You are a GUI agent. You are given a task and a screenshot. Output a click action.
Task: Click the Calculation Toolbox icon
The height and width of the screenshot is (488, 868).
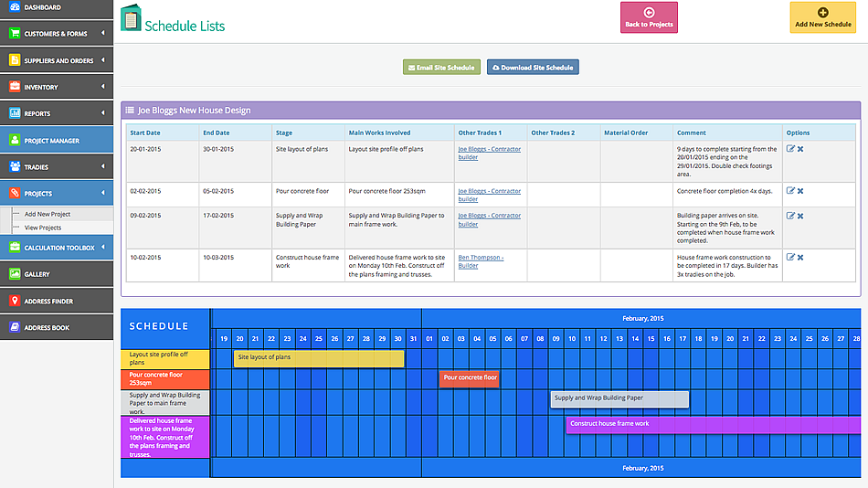click(15, 247)
